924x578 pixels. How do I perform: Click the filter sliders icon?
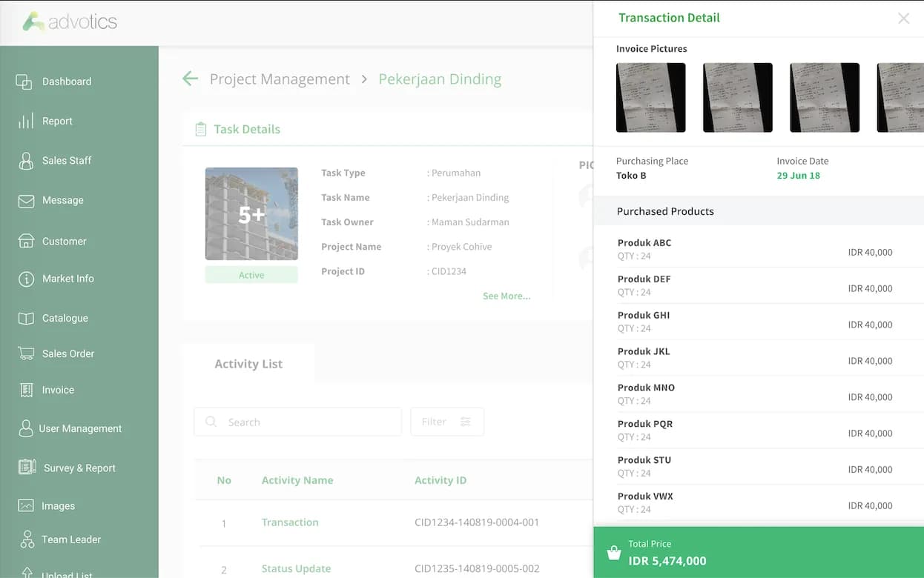[466, 422]
